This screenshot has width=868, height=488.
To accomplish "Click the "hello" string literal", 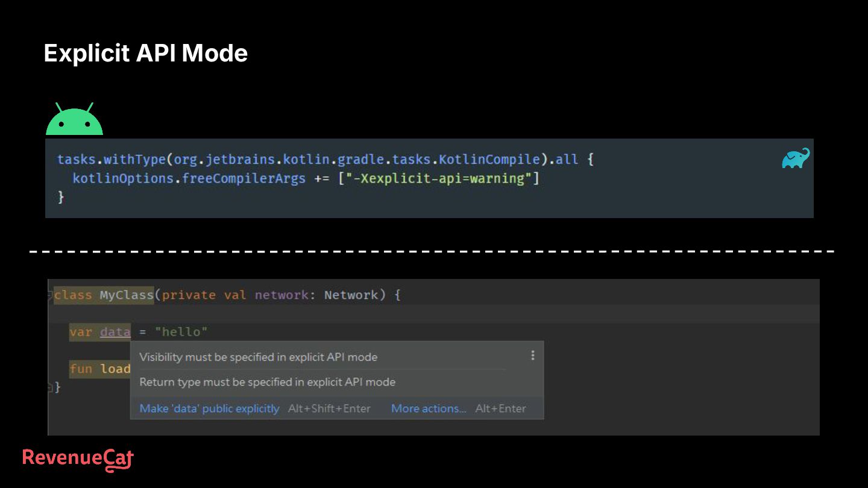I will pyautogui.click(x=181, y=332).
